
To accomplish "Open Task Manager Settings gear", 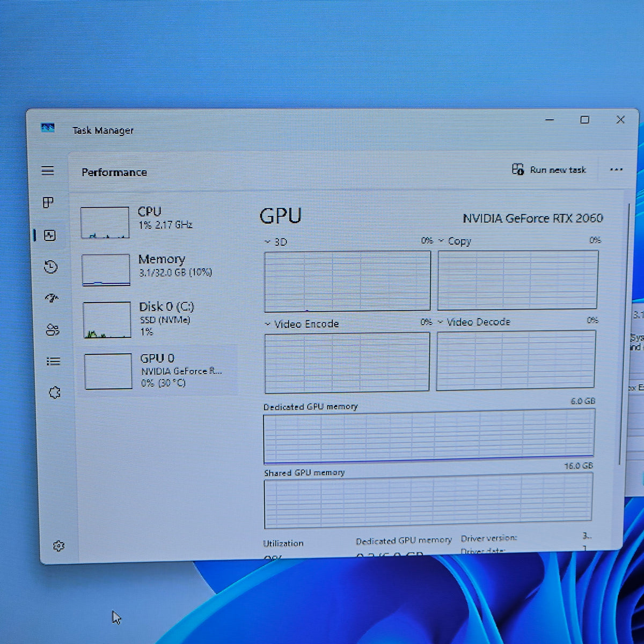I will point(58,546).
